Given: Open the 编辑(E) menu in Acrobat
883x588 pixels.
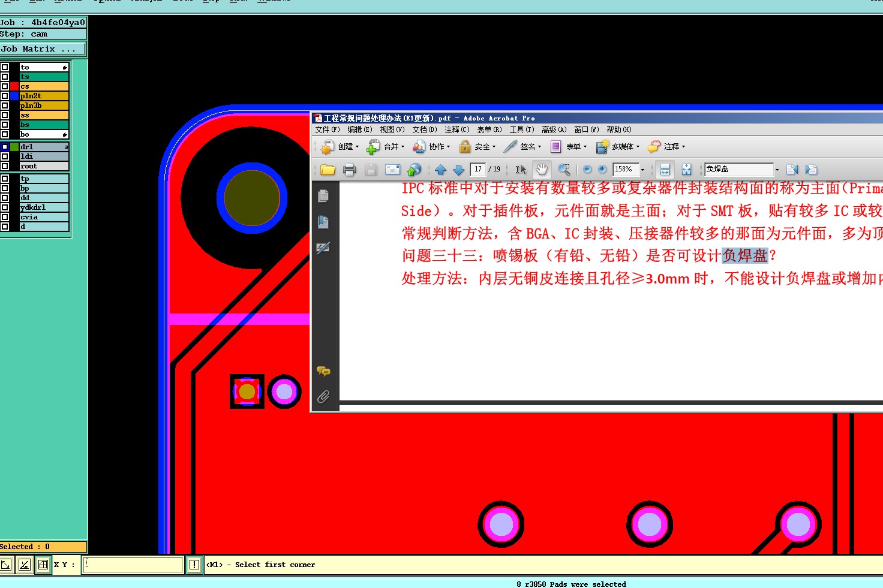Looking at the screenshot, I should (x=360, y=129).
